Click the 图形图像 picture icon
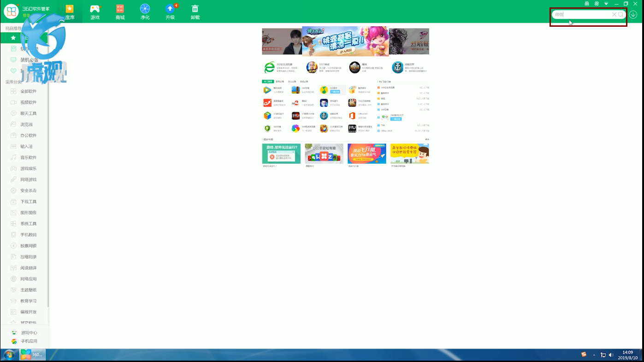644x362 pixels. tap(13, 213)
